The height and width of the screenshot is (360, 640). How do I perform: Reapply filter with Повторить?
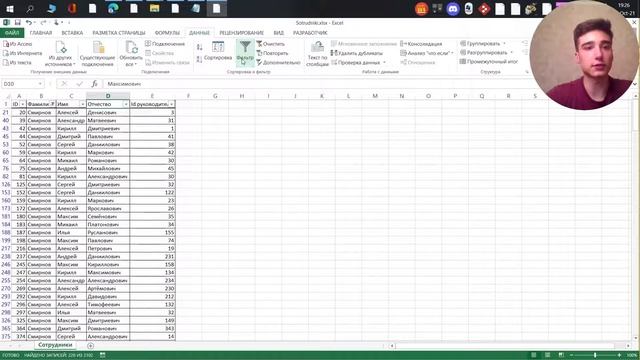click(x=272, y=53)
